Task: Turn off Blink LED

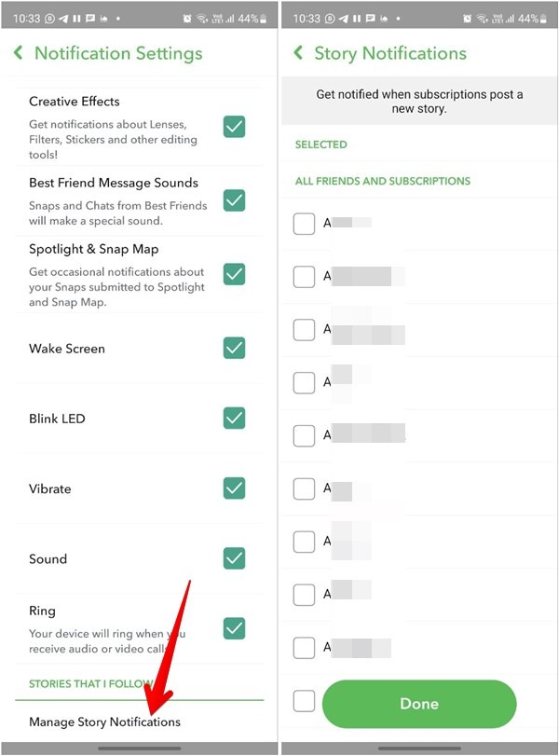Action: 234,419
